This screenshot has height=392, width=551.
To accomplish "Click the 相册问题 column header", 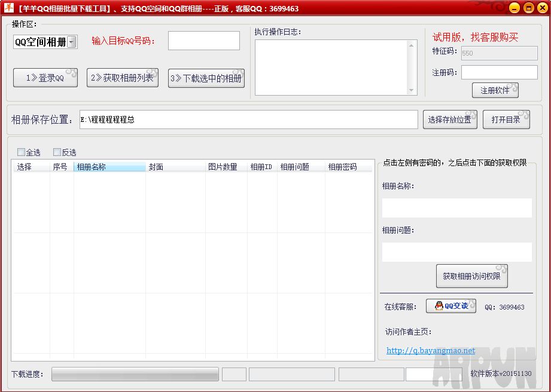I will coord(301,167).
